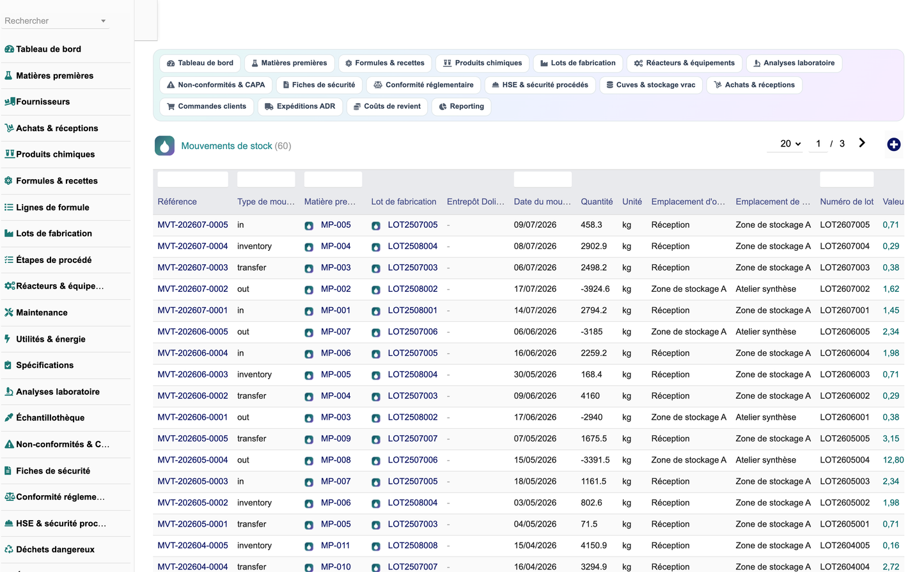The image size is (924, 572).
Task: Open the Conformité réglementaire top tab
Action: click(x=423, y=85)
